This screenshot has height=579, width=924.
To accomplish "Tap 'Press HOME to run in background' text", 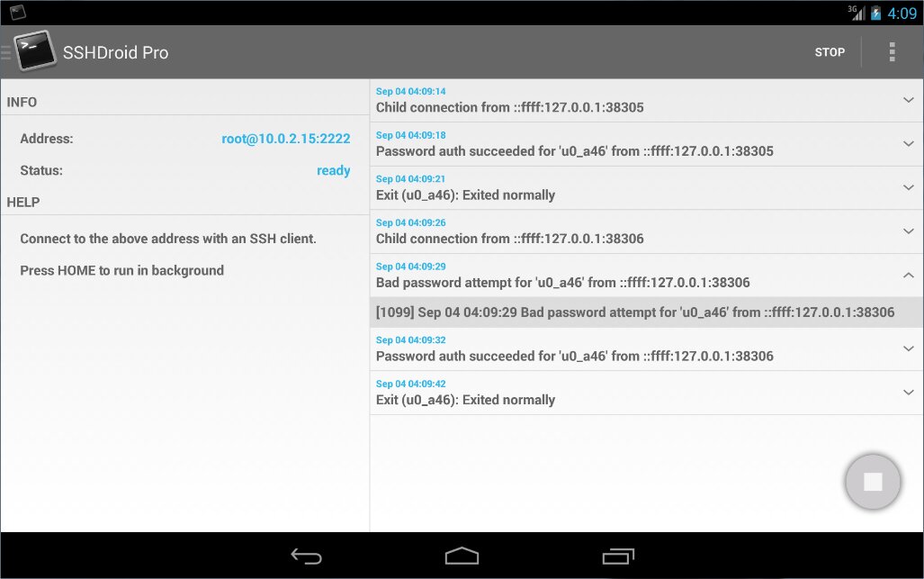I will [x=122, y=271].
